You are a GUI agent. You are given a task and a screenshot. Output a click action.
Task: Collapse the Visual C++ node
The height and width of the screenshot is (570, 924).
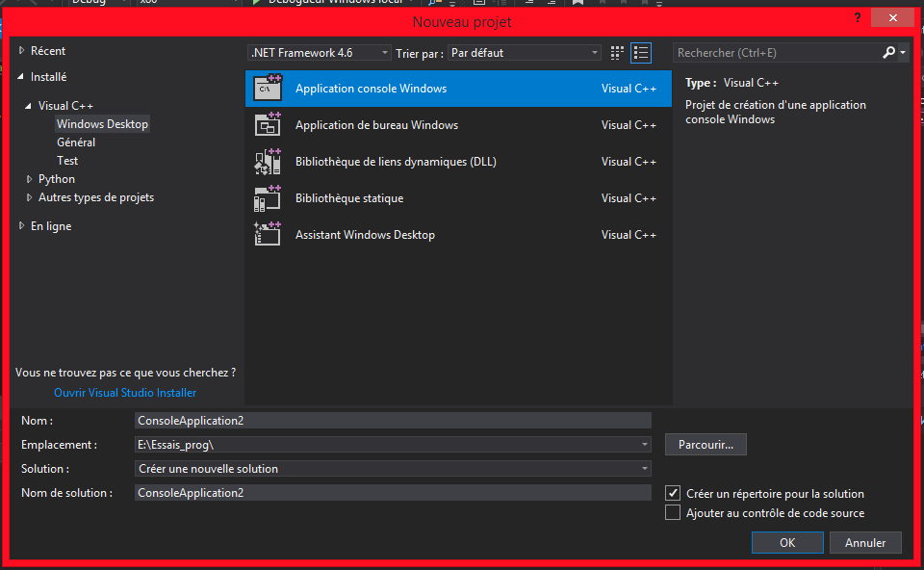pyautogui.click(x=28, y=106)
